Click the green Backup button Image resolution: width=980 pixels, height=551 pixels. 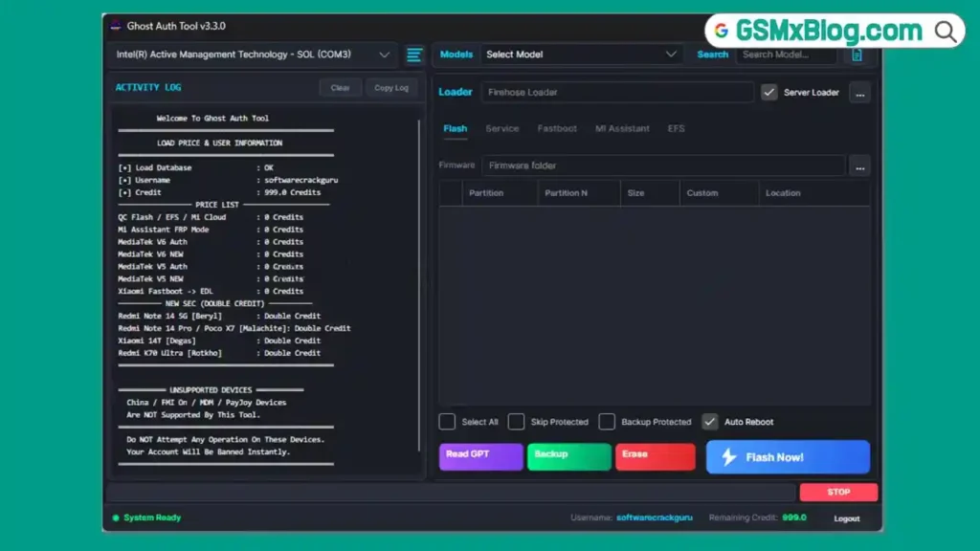[x=568, y=456]
